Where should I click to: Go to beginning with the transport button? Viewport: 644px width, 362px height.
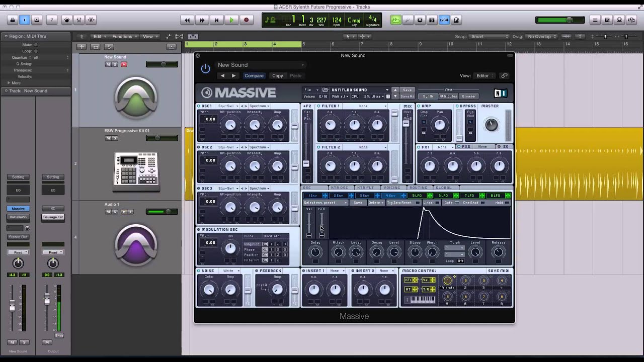click(x=217, y=20)
